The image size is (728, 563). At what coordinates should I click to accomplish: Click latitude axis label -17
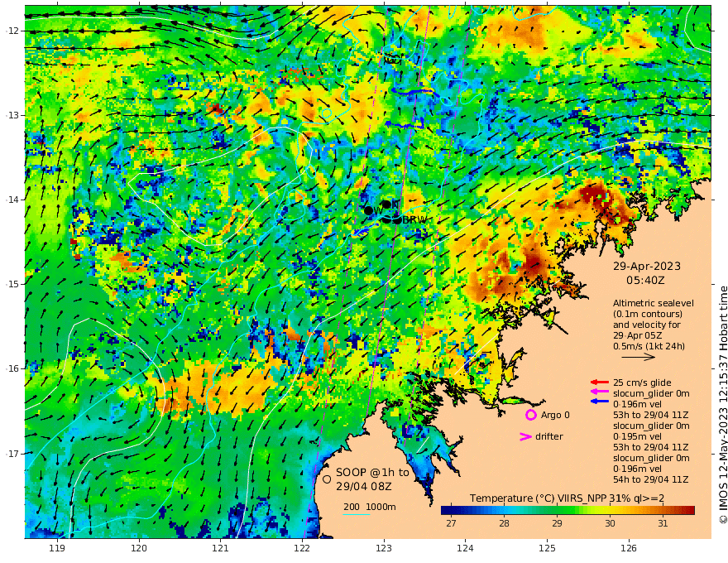(x=12, y=454)
